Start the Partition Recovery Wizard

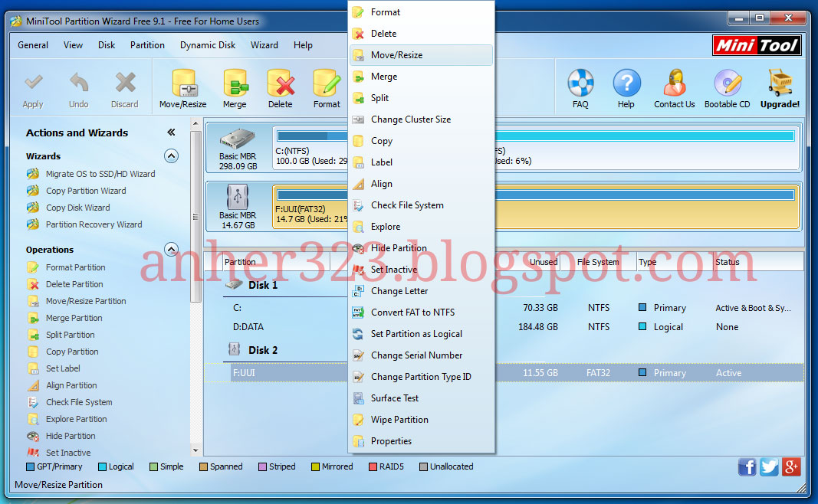94,224
